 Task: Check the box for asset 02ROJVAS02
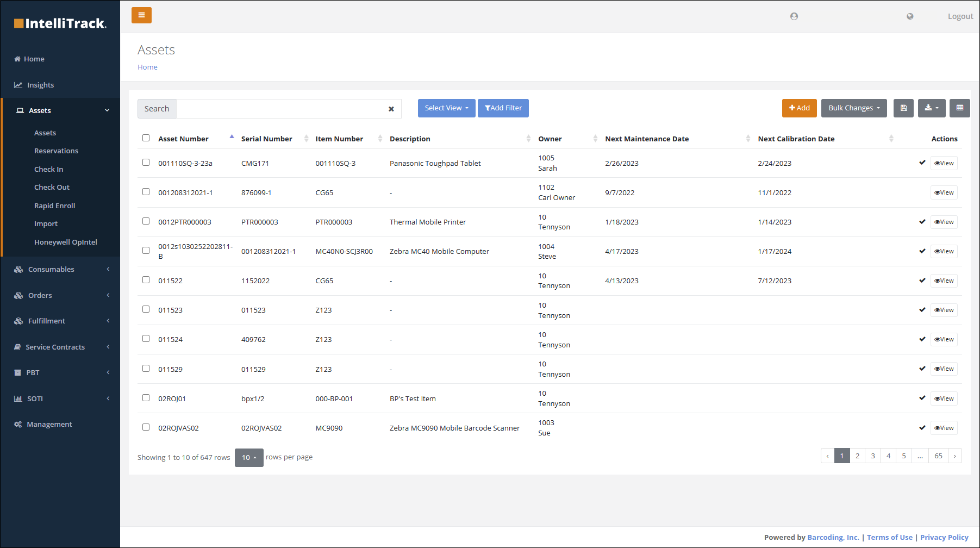(146, 427)
